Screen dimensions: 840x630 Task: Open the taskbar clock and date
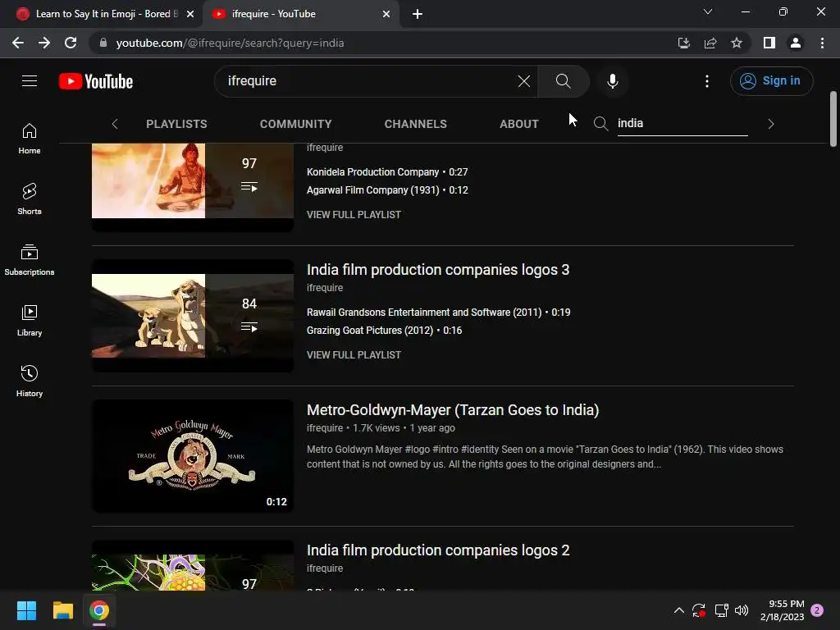click(782, 610)
